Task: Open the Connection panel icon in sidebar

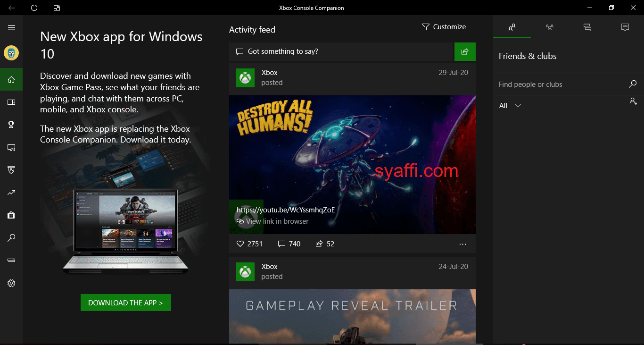Action: tap(11, 261)
